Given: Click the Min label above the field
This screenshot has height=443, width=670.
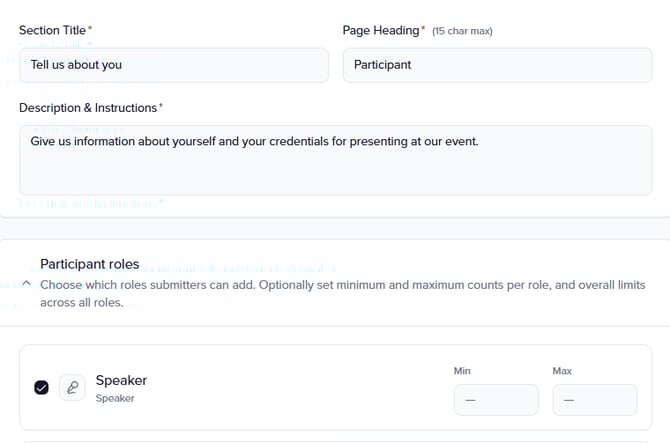Looking at the screenshot, I should (x=462, y=371).
